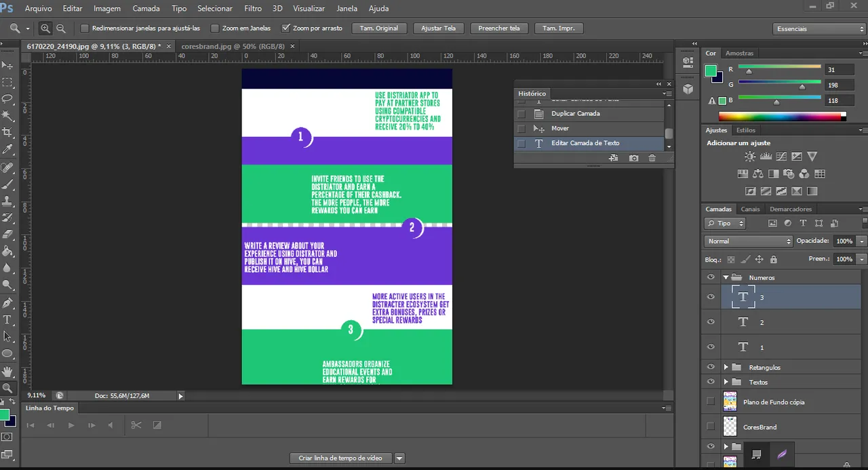The image size is (868, 470).
Task: Select the Eraser tool
Action: pyautogui.click(x=7, y=235)
